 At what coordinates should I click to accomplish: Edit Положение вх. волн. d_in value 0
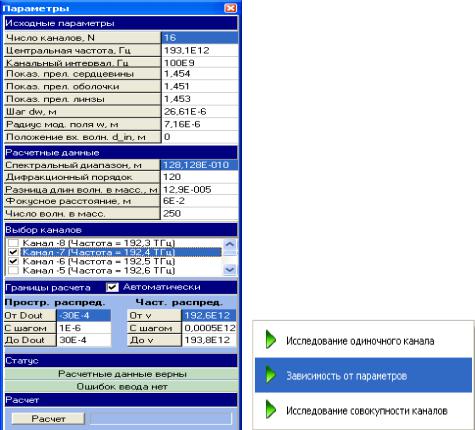pos(200,137)
